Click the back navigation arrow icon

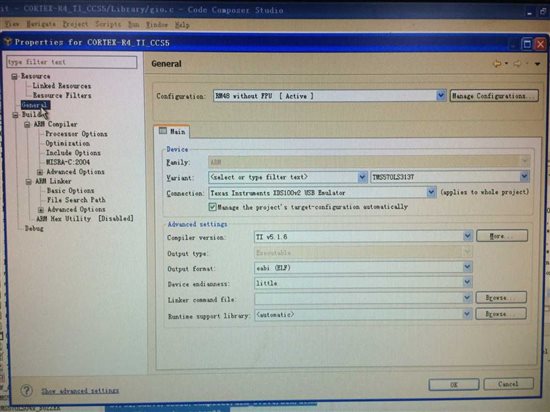point(497,64)
